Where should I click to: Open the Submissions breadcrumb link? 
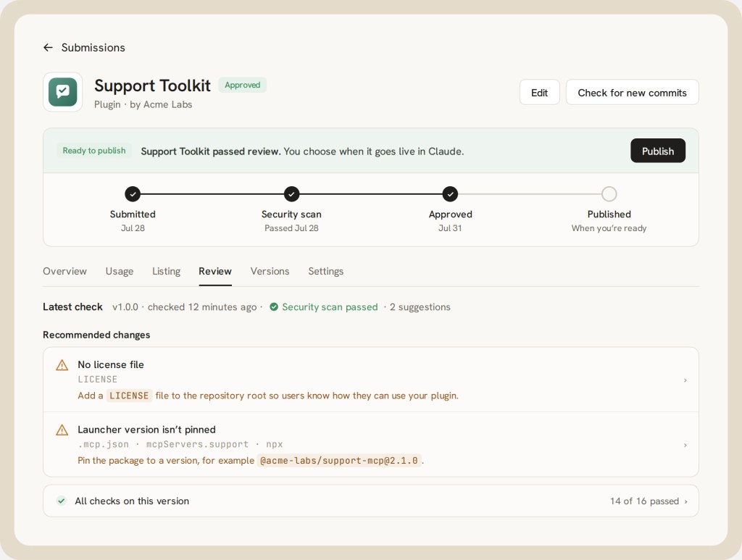coord(93,47)
